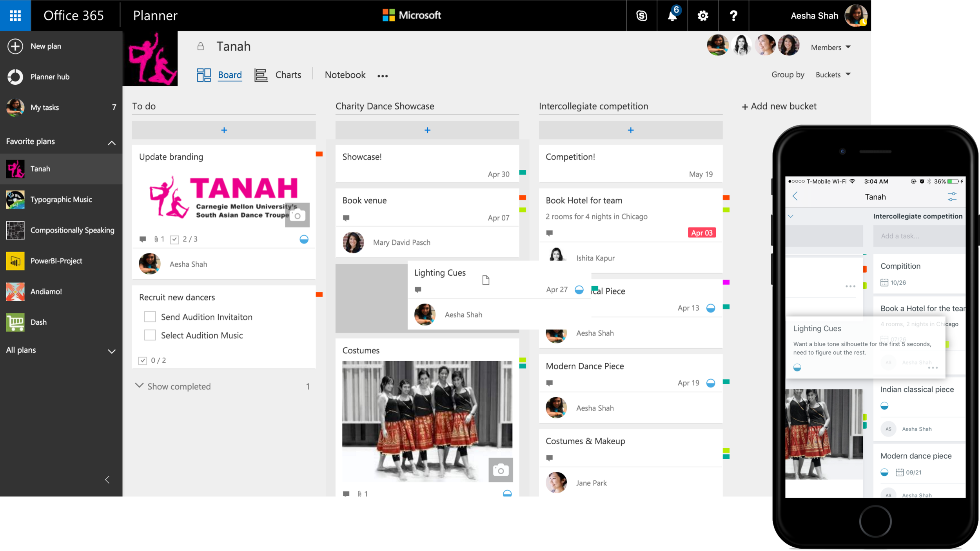The image size is (980, 551).
Task: Open the Group by Buckets dropdown
Action: [833, 75]
